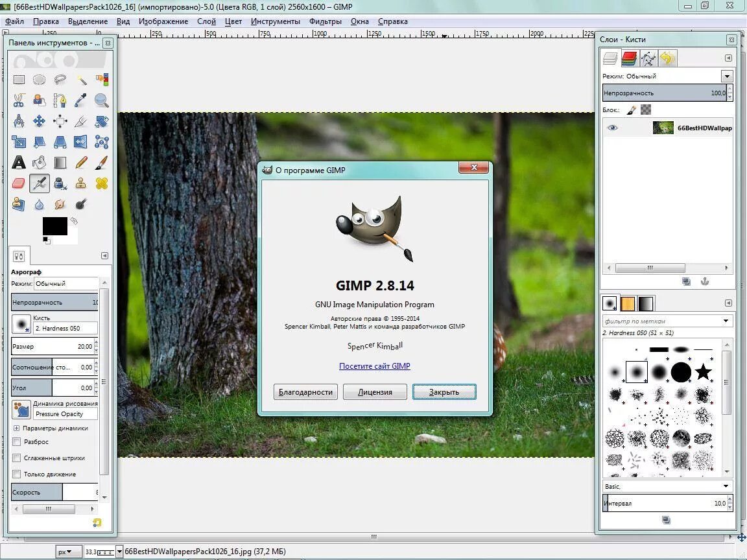The height and width of the screenshot is (560, 747).
Task: Enable the Сглаженные штрихи checkbox
Action: point(17,458)
